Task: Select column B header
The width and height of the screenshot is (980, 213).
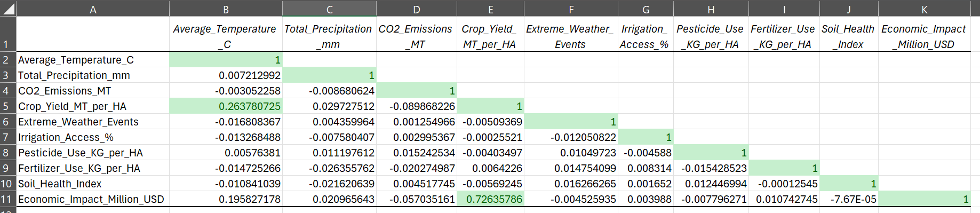Action: (x=226, y=9)
